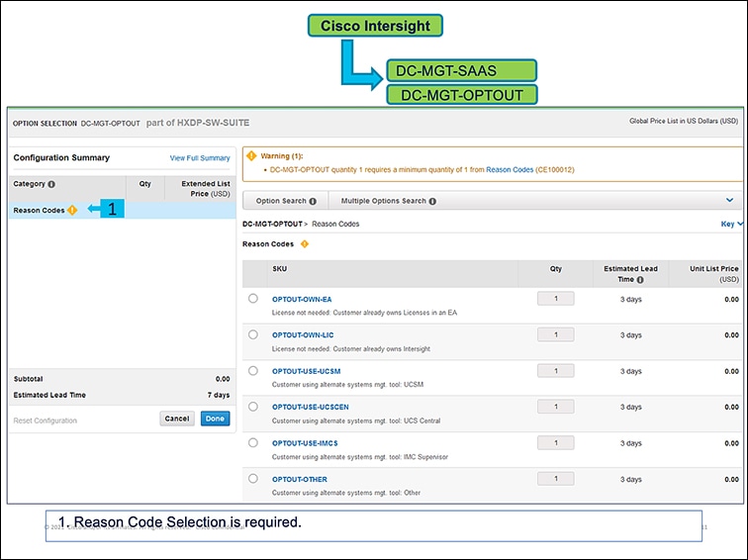Click the Qty field for OPTOUT-OWN-LIC
748x560 pixels.
click(x=556, y=334)
